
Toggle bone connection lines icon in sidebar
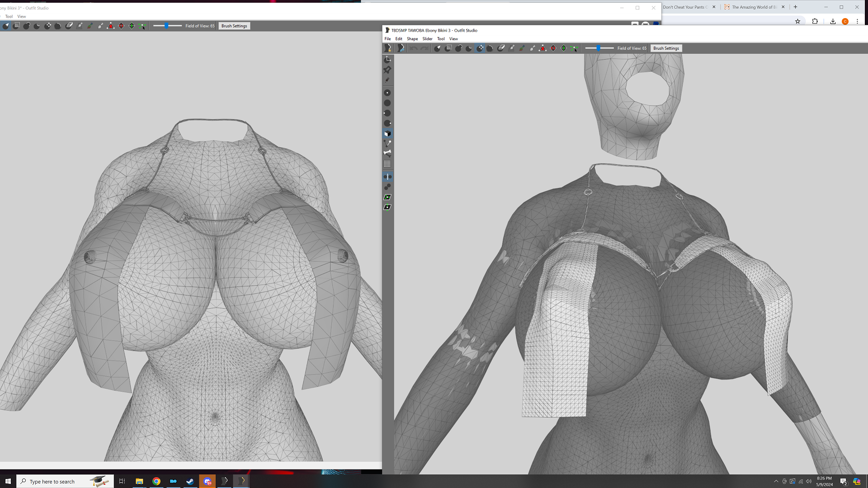click(387, 143)
